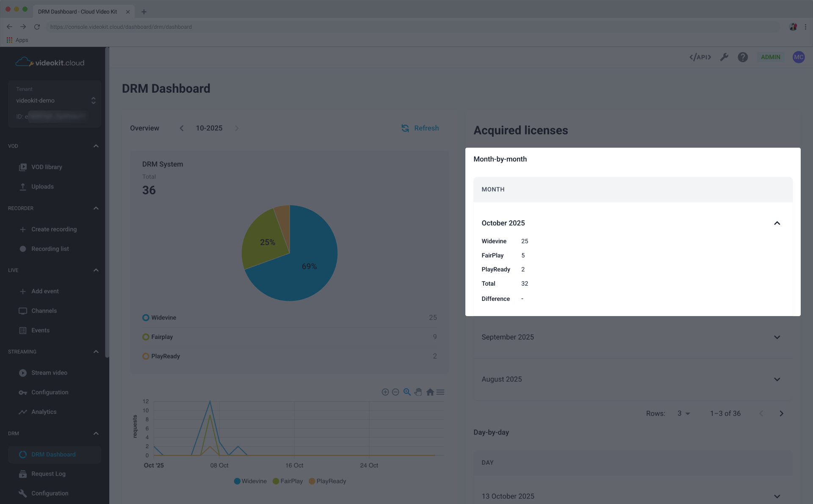Activate the pan hand tool on chart

tap(418, 392)
